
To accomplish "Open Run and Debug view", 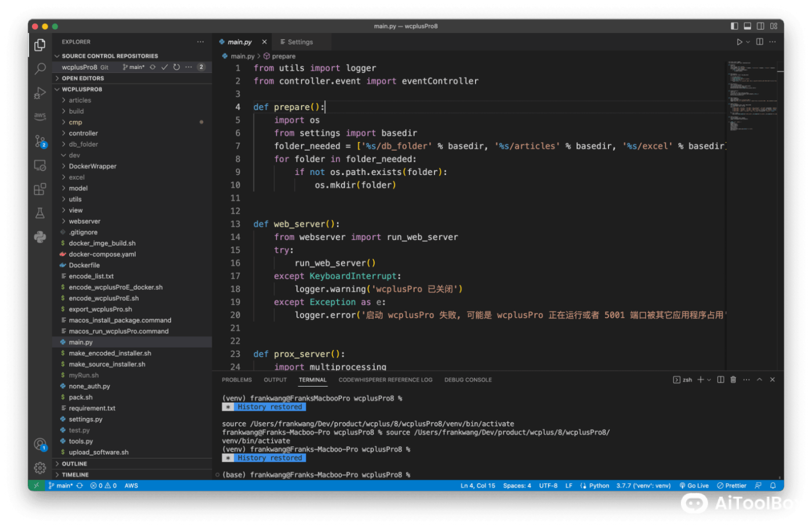I will pyautogui.click(x=40, y=93).
